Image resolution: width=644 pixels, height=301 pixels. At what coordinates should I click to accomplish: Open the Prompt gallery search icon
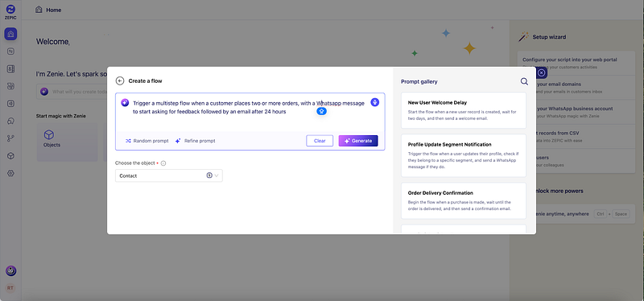coord(524,81)
